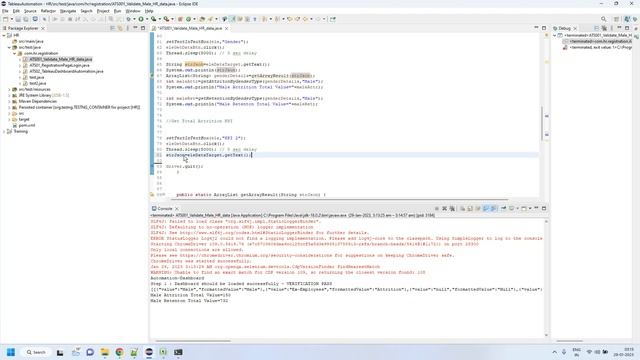Screen dimensions: 640x360
Task: Select the ATS001_Validate_Male_HR_data.java editor tab
Action: click(189, 28)
